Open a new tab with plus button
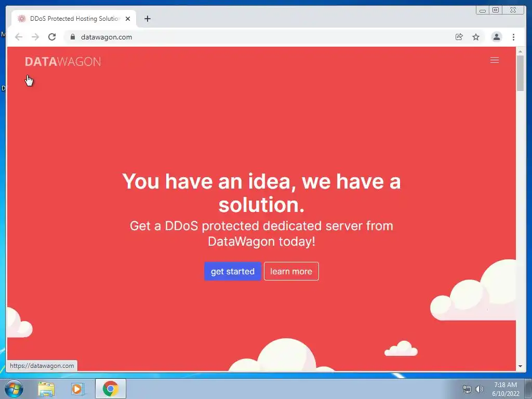 point(147,19)
